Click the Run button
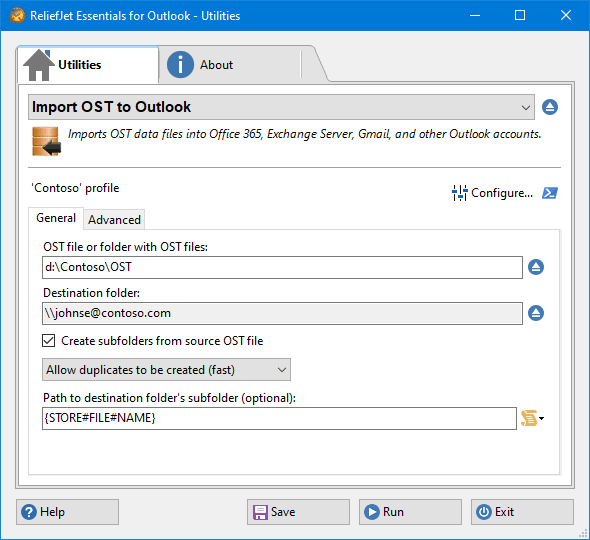590x540 pixels. (x=410, y=512)
